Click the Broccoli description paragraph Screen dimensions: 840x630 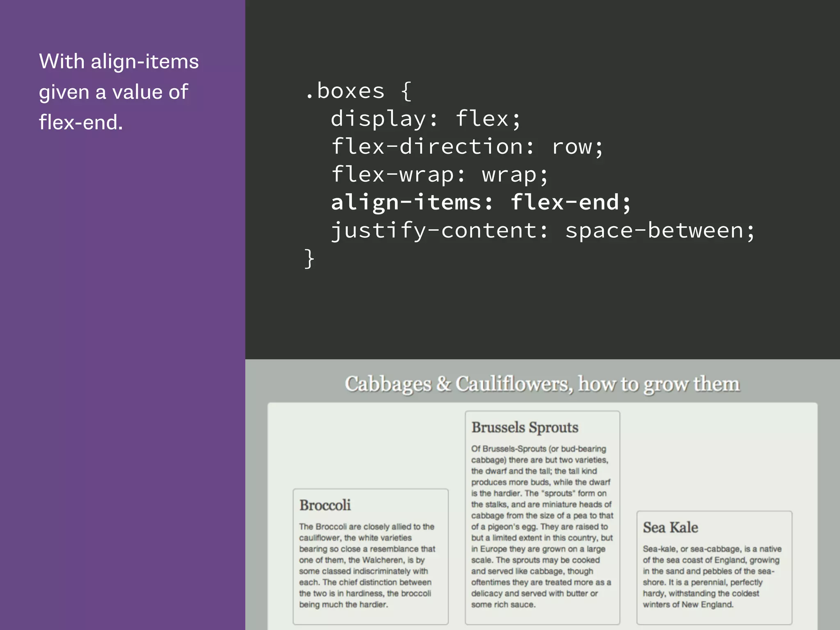(367, 565)
